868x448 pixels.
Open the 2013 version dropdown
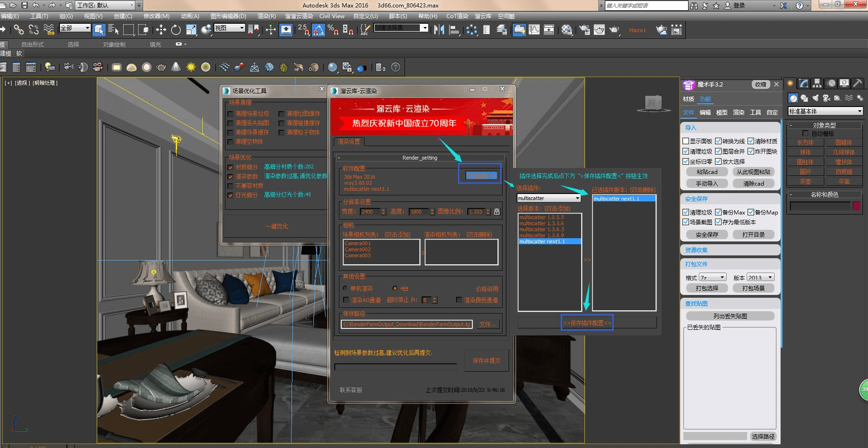[x=761, y=277]
